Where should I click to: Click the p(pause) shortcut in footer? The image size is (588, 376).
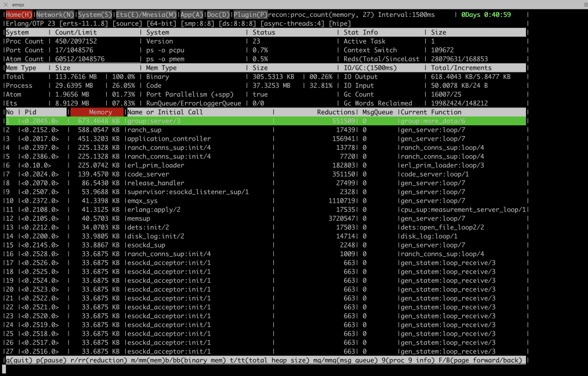point(51,360)
